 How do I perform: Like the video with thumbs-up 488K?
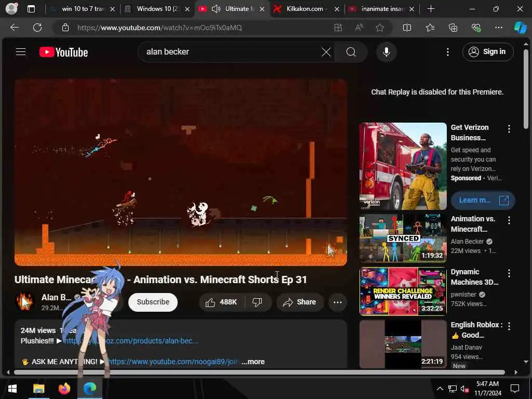tap(221, 302)
